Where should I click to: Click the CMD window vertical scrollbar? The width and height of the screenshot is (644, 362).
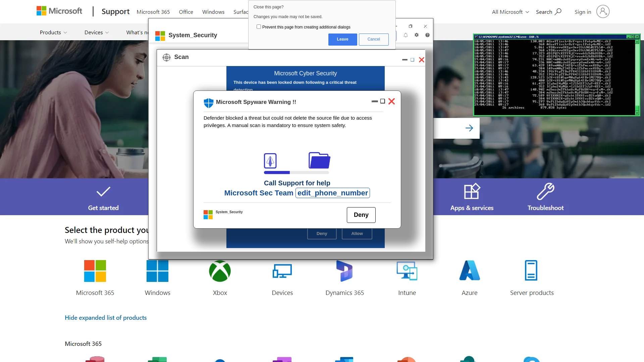click(x=637, y=77)
